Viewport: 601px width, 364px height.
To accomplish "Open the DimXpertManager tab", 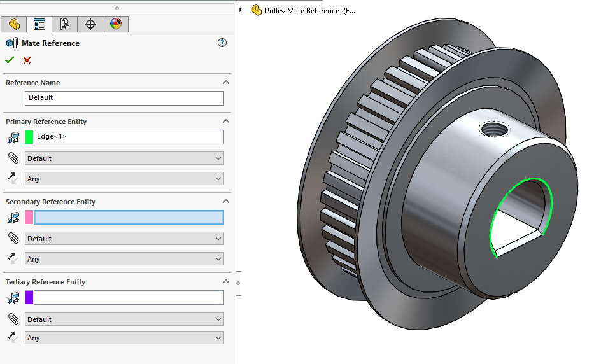I will (90, 24).
